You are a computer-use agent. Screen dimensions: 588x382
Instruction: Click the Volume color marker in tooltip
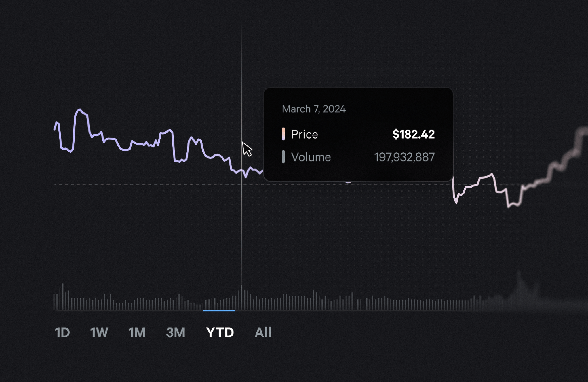pyautogui.click(x=283, y=157)
